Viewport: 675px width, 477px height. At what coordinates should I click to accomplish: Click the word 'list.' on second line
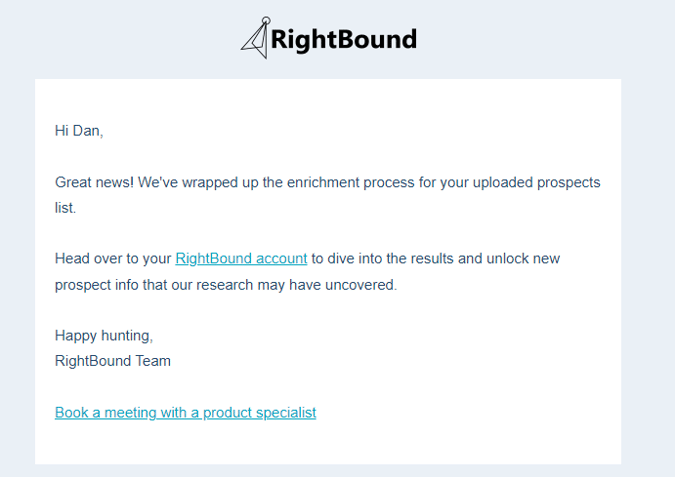[65, 208]
